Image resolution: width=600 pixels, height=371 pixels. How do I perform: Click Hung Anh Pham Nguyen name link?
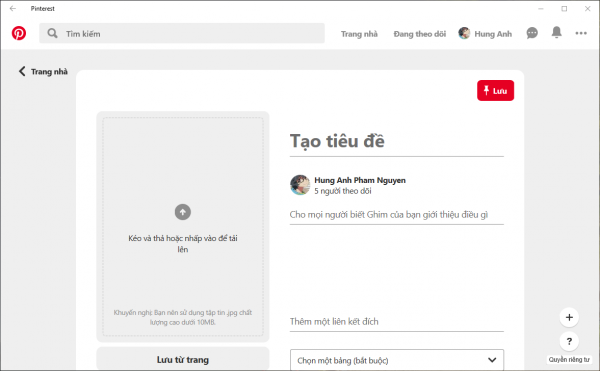pos(360,180)
